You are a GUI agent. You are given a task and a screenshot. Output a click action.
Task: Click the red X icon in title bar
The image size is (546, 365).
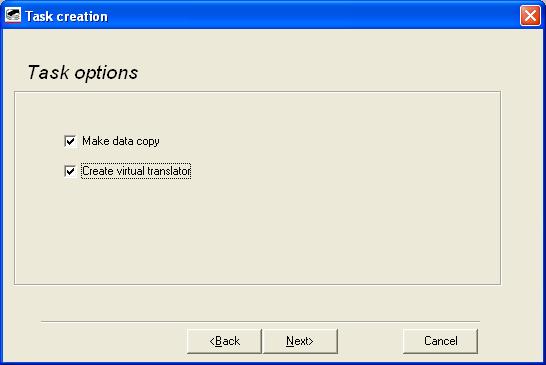[x=530, y=16]
